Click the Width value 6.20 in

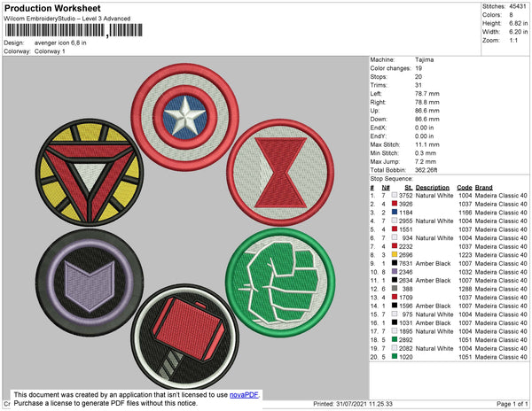pyautogui.click(x=519, y=32)
